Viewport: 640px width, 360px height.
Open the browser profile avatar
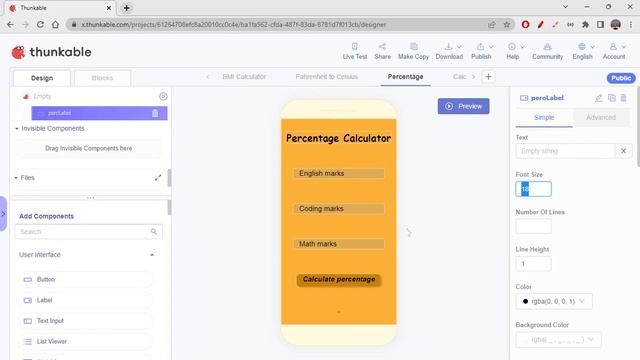[x=616, y=24]
